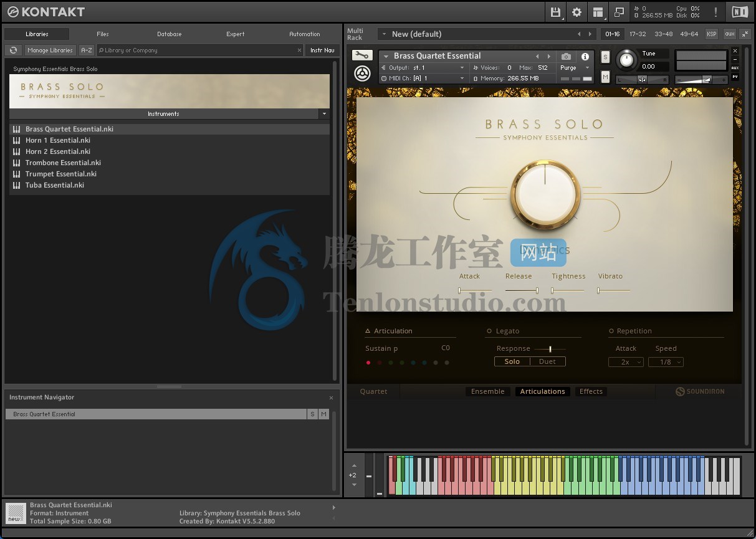This screenshot has height=539, width=756.
Task: Sort libraries with A-Z button
Action: coord(87,50)
